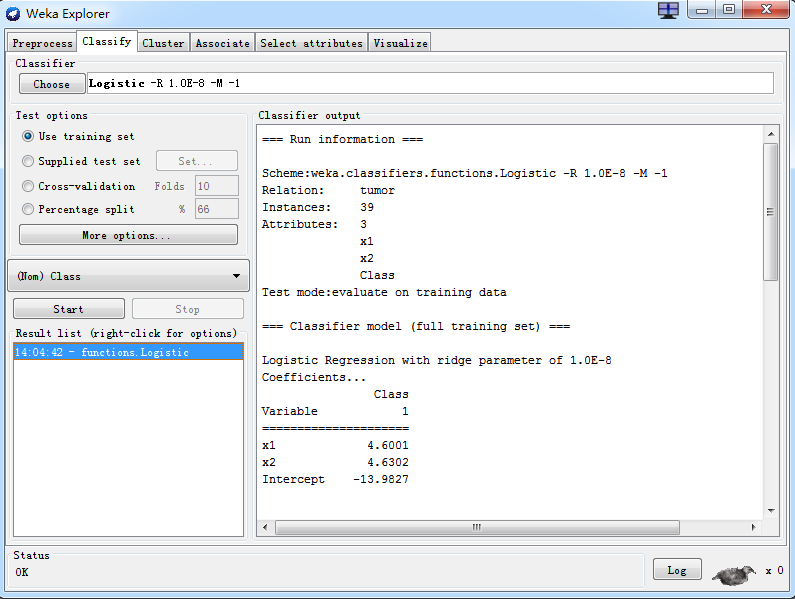Click the scroll down arrow in classifier output

click(x=771, y=510)
